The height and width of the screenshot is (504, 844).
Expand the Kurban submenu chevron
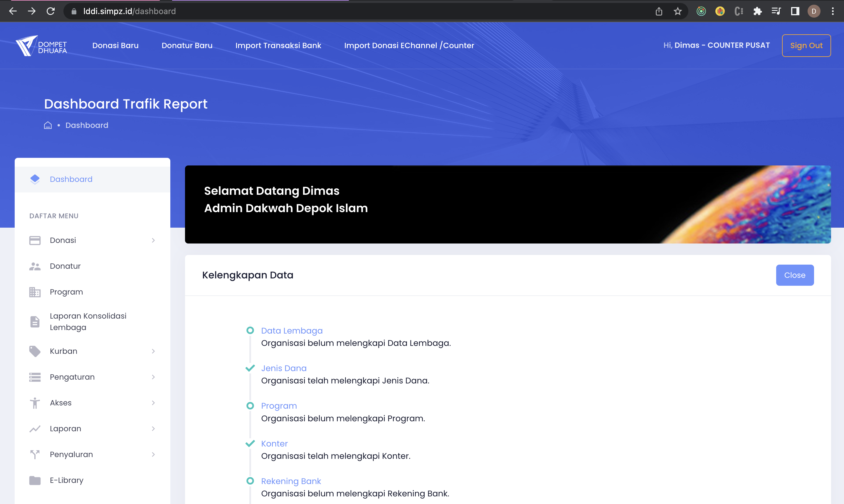pyautogui.click(x=153, y=351)
